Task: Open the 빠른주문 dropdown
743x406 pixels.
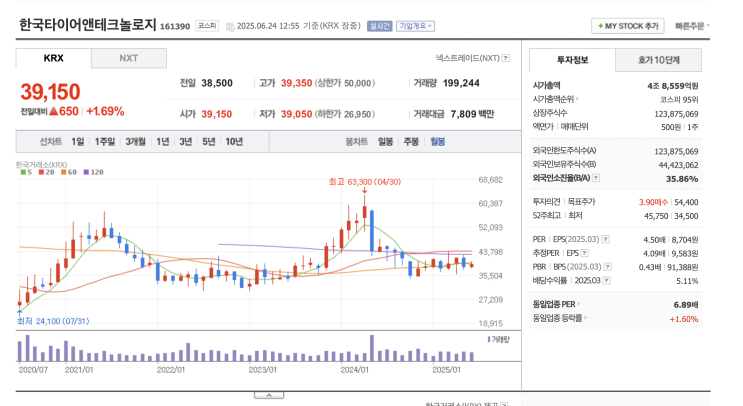Action: click(692, 26)
